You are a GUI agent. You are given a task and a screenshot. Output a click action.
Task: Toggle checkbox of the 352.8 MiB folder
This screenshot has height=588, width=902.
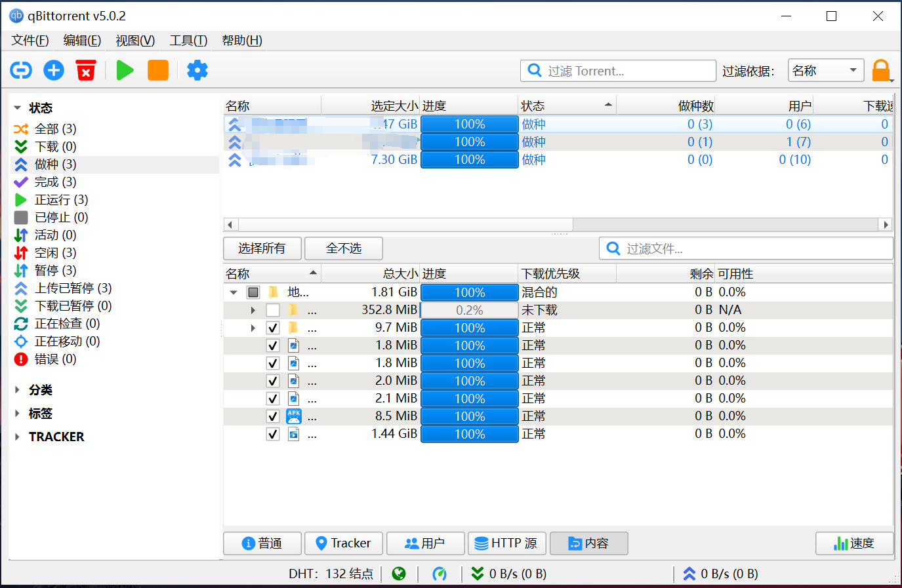[x=273, y=310]
